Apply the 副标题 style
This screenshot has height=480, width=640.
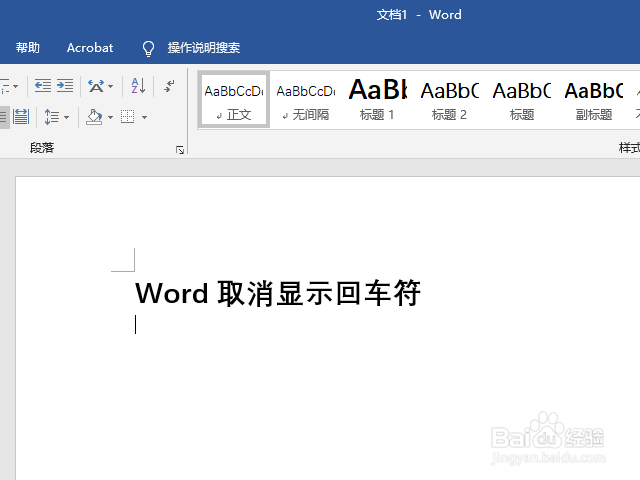[594, 101]
